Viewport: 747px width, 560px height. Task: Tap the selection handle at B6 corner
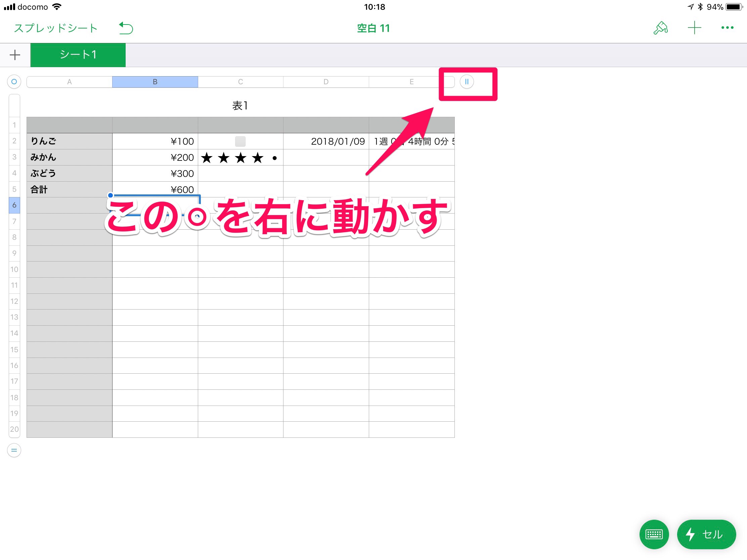pyautogui.click(x=111, y=195)
